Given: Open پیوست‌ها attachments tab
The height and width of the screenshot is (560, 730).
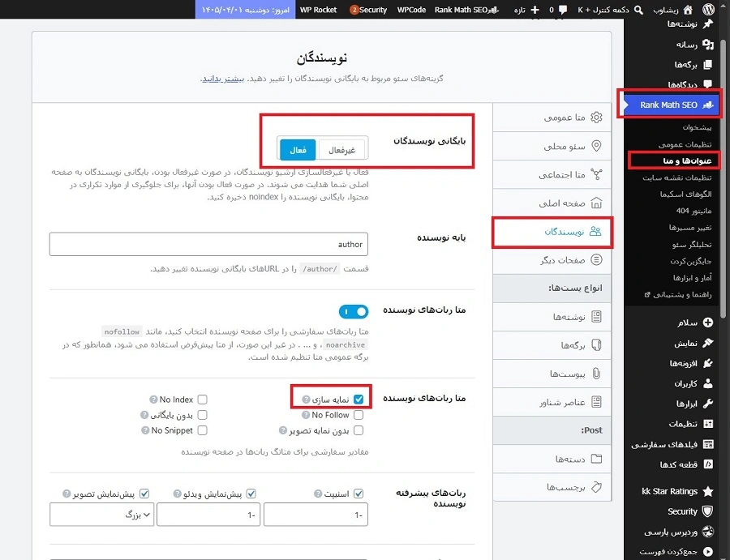Looking at the screenshot, I should coord(552,374).
